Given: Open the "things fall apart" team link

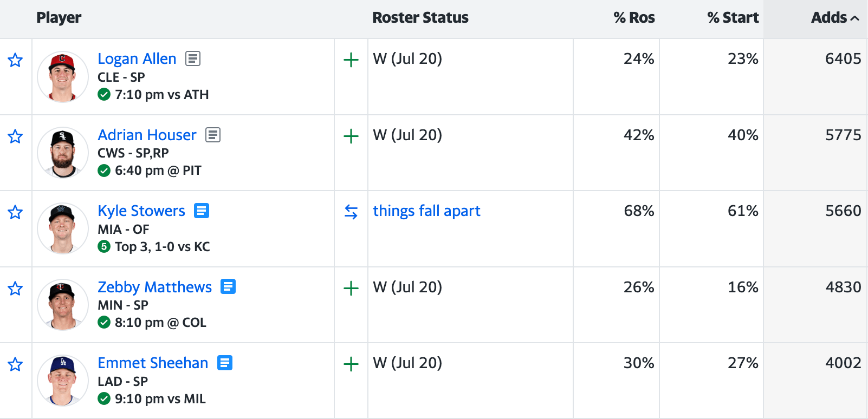Looking at the screenshot, I should coord(426,211).
